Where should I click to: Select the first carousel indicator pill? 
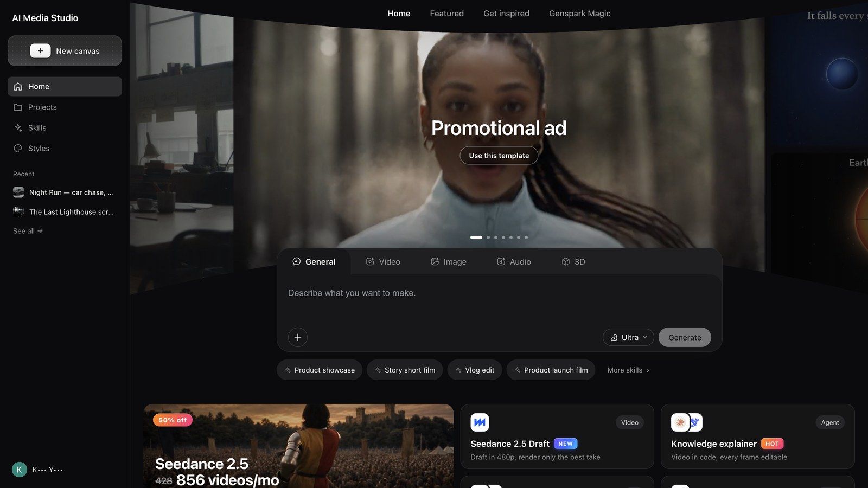click(x=476, y=237)
